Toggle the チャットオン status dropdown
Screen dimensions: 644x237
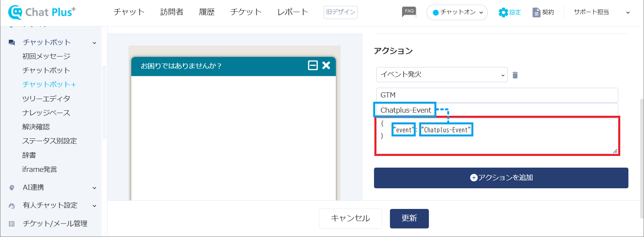click(x=457, y=12)
